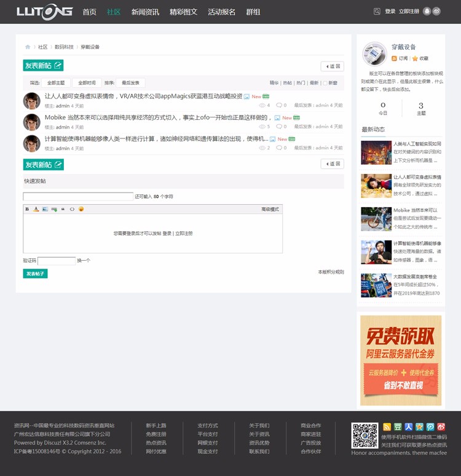Click the 本版积分规则 link
This screenshot has height=476, width=461.
tap(331, 272)
